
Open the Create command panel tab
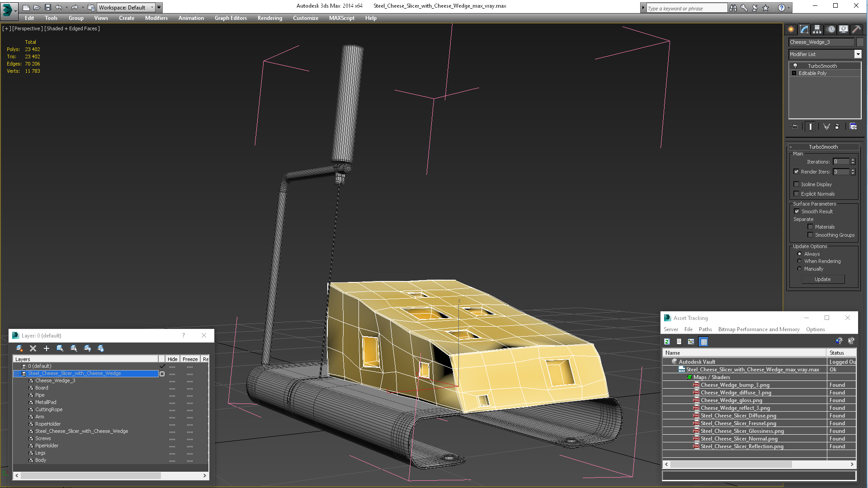(x=791, y=29)
